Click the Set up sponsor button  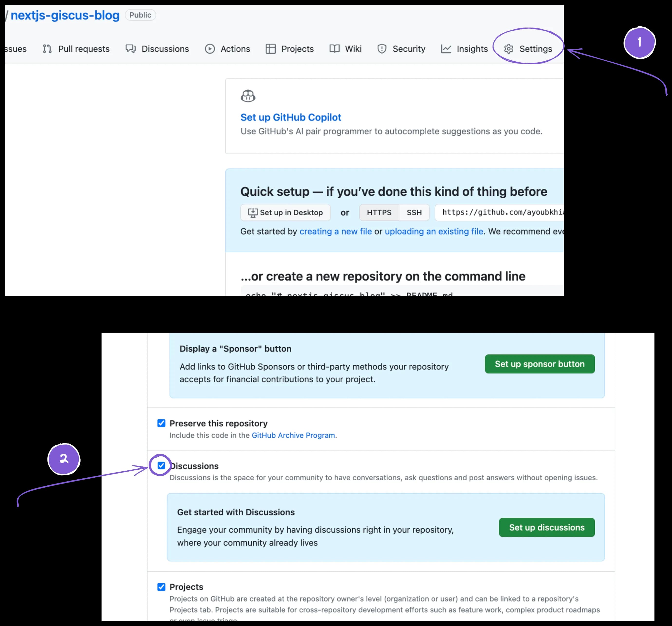[x=540, y=364]
